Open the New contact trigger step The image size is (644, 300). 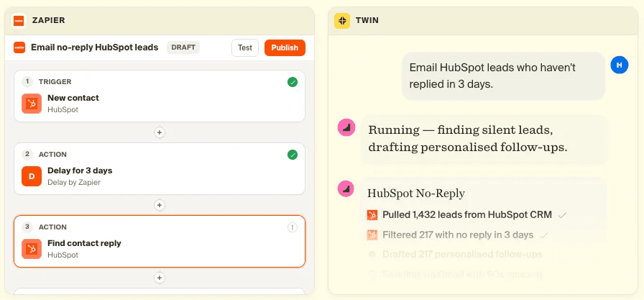click(x=160, y=96)
